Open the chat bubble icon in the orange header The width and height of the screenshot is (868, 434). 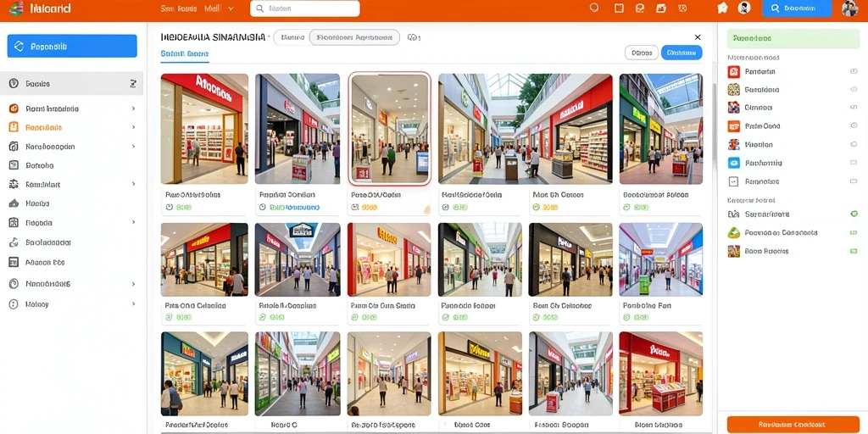click(x=640, y=8)
